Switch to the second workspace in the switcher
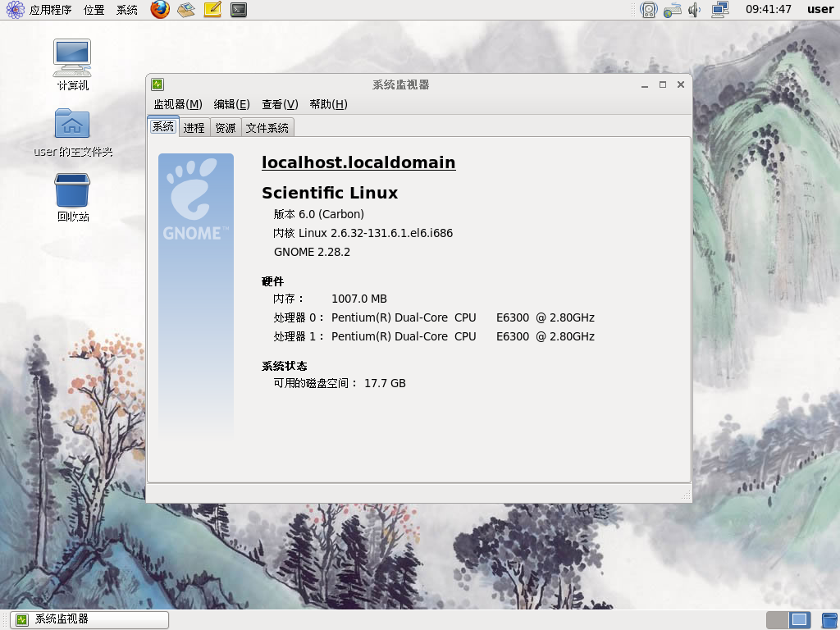The height and width of the screenshot is (630, 840). tap(799, 620)
